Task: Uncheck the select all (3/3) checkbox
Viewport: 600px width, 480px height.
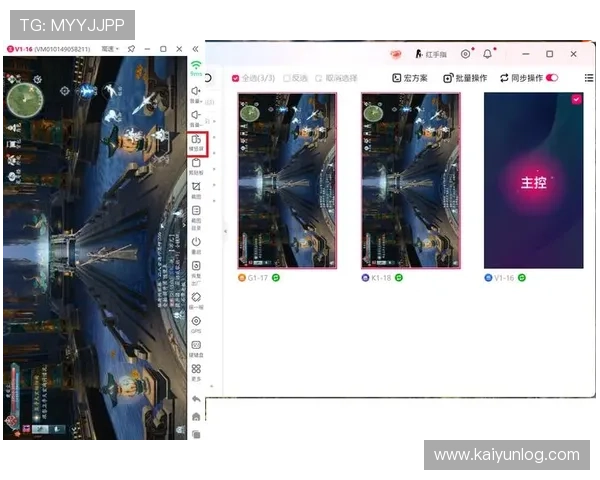Action: pyautogui.click(x=235, y=78)
